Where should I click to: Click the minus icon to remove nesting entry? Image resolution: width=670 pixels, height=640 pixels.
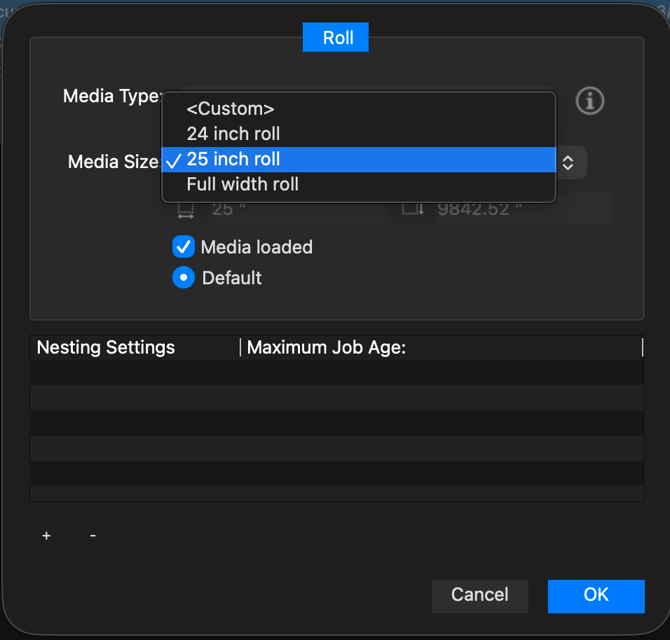tap(93, 536)
